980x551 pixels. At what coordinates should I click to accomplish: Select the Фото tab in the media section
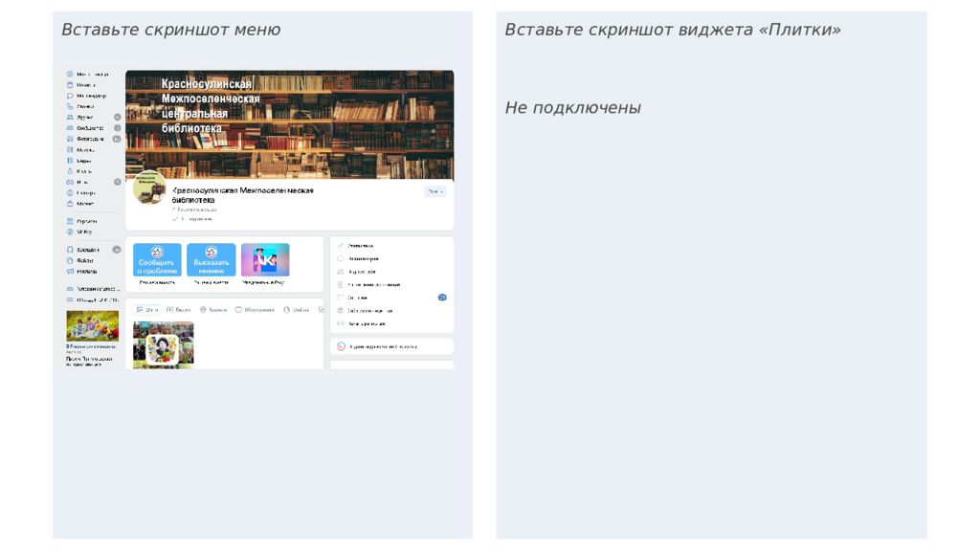[148, 310]
